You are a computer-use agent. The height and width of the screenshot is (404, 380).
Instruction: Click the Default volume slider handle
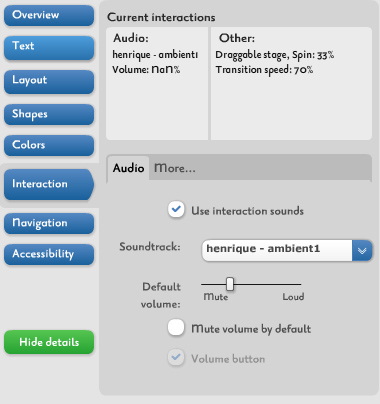click(x=230, y=284)
